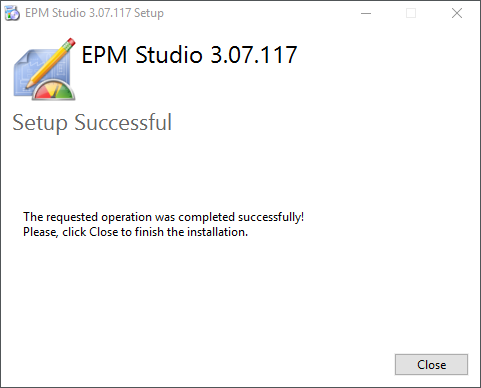Viewport: 481px width, 388px height.
Task: Click the 'completed successfully!' message line
Action: point(163,217)
